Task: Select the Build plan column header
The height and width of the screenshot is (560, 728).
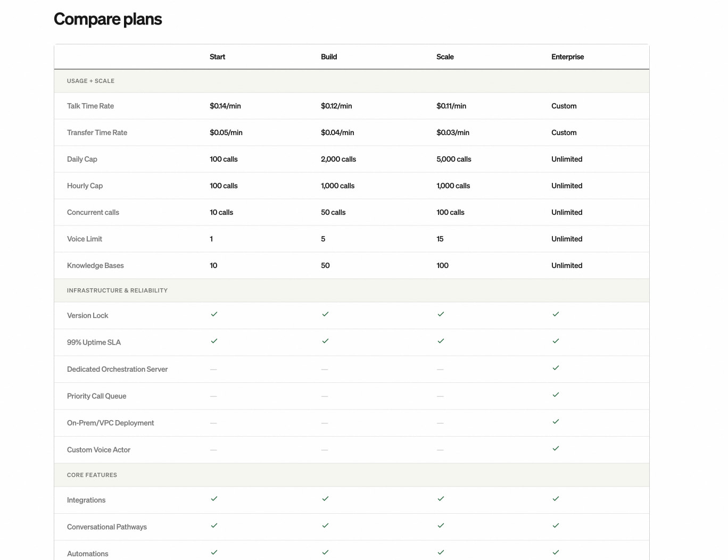Action: click(x=329, y=57)
